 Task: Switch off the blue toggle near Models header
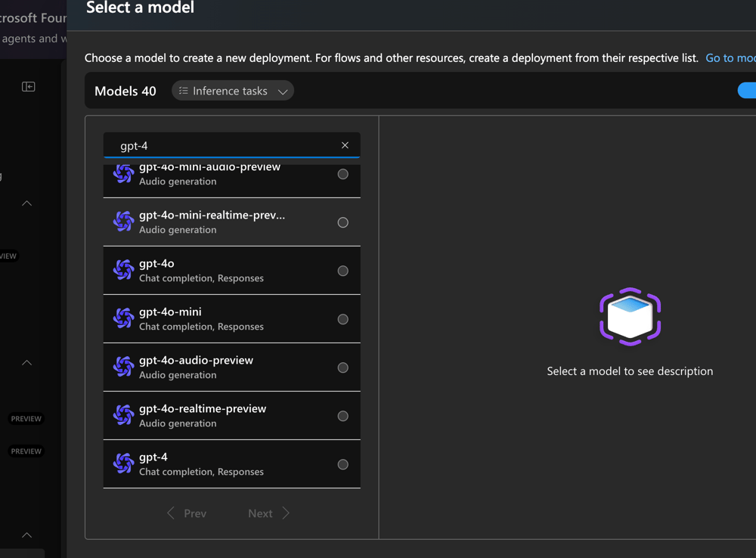(x=748, y=90)
